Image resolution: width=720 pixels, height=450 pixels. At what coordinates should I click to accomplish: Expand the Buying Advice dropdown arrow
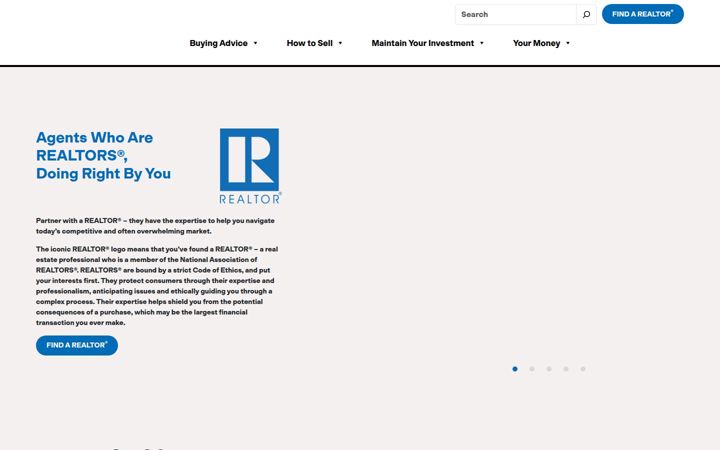click(255, 43)
